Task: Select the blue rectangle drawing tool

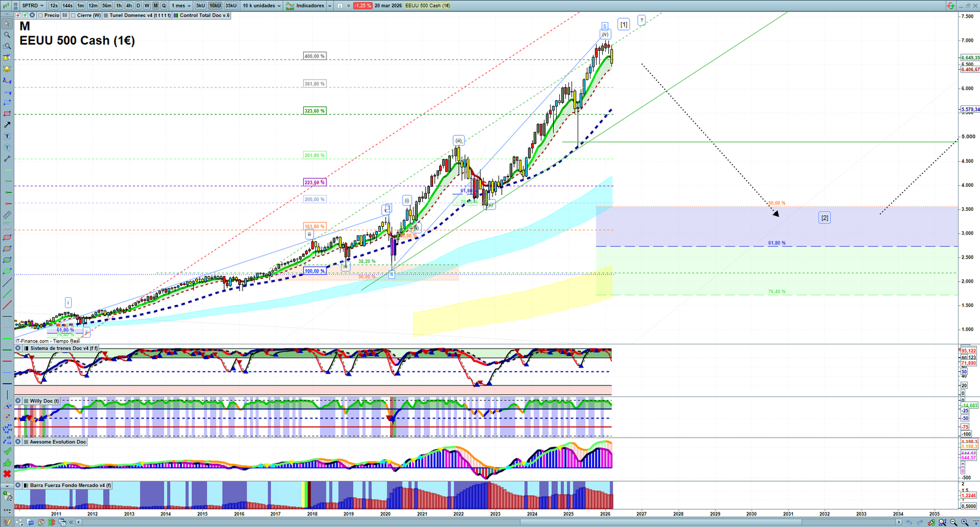Action: [7, 102]
